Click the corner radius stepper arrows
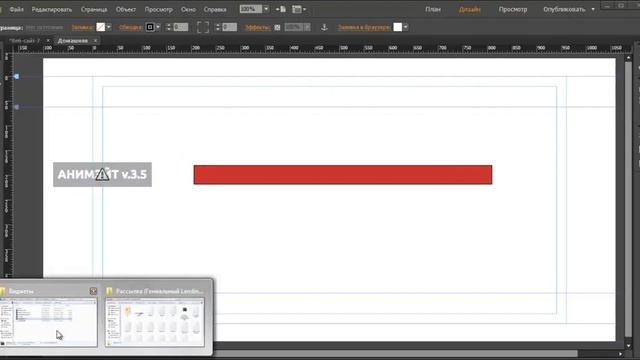The width and height of the screenshot is (640, 360). pyautogui.click(x=218, y=27)
